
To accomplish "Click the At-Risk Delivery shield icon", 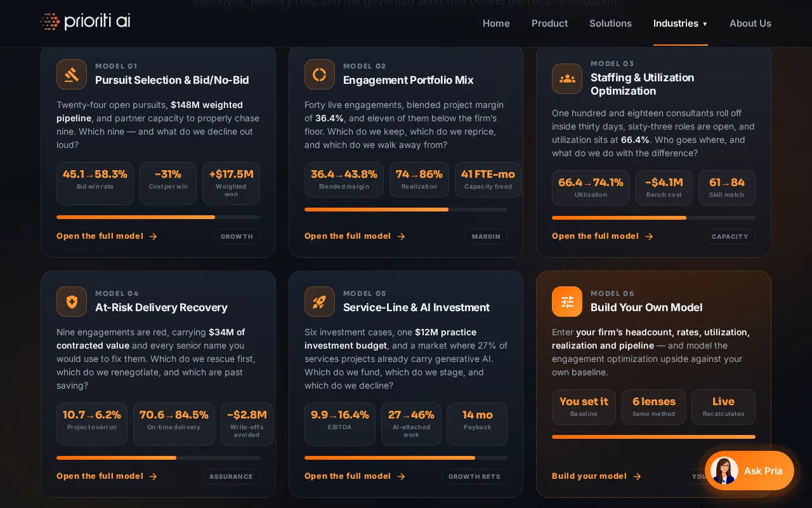I will tap(72, 302).
